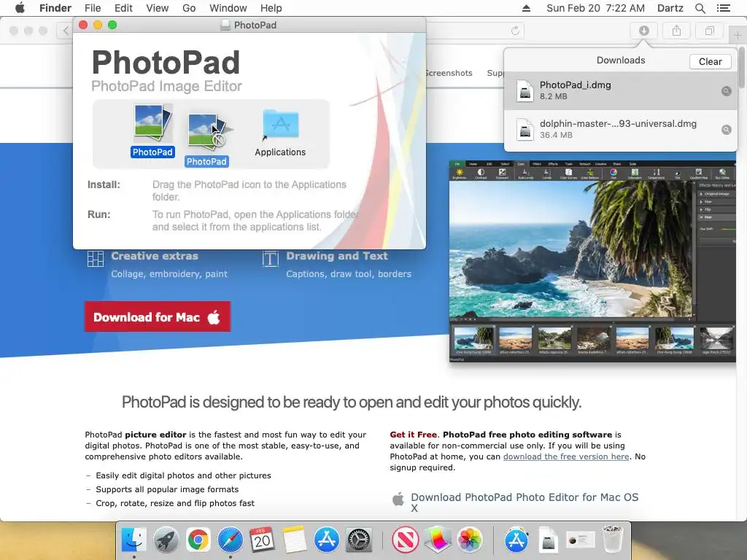Click the Safari page vertical scrollbar
747x560 pixels.
(x=742, y=66)
